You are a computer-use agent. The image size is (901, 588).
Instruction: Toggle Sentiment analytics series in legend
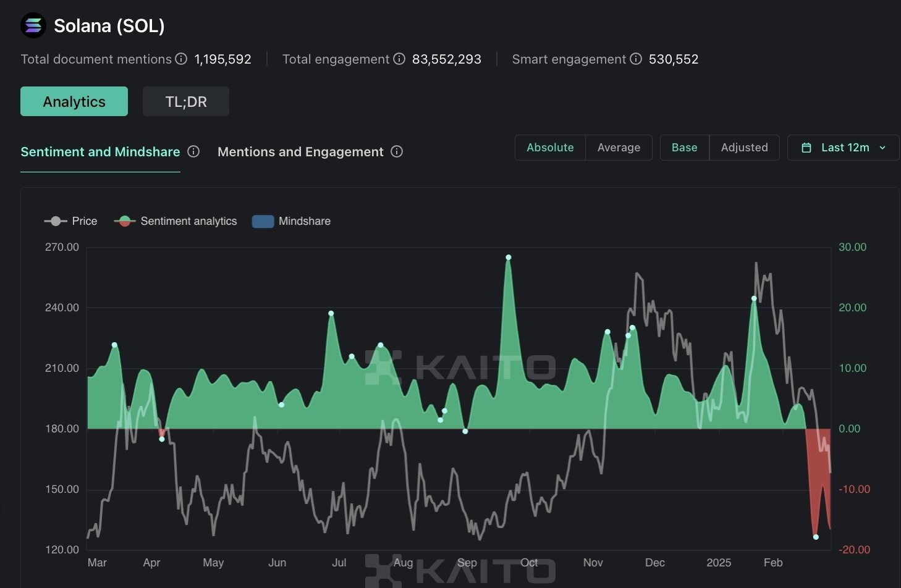click(176, 221)
